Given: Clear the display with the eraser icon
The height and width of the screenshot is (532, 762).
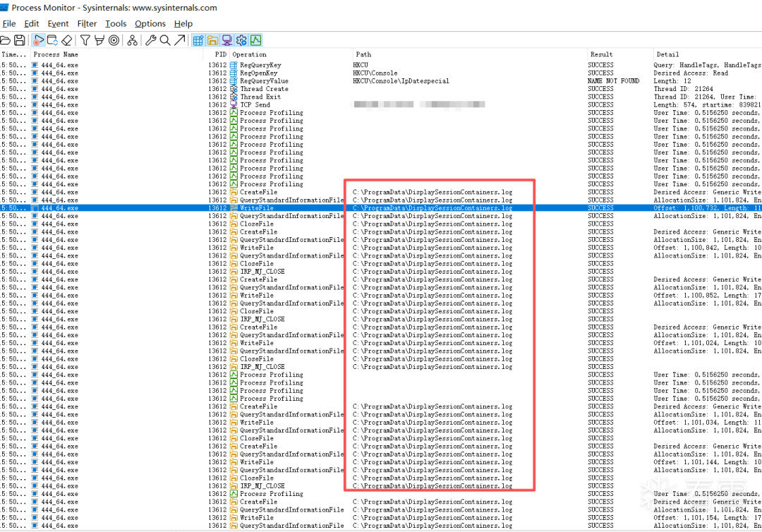Looking at the screenshot, I should tap(67, 40).
